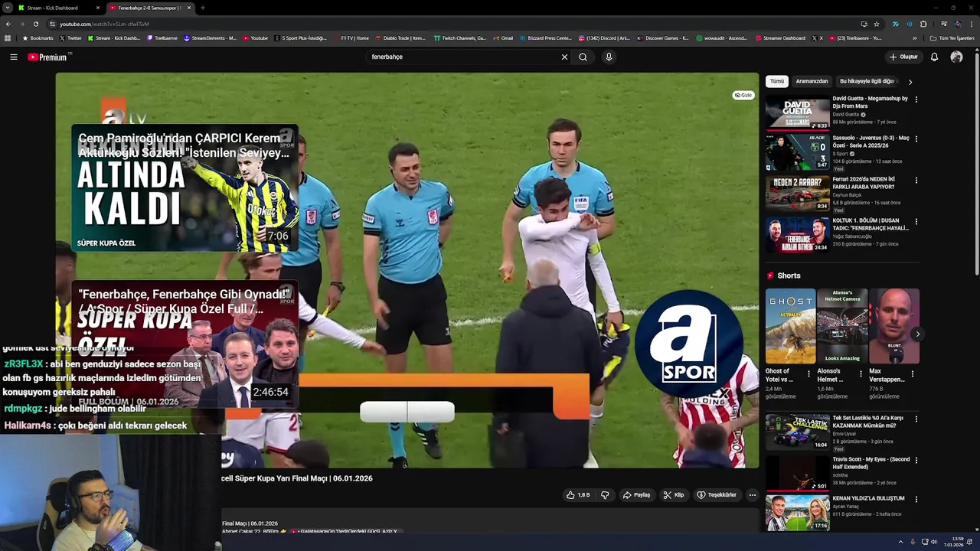The image size is (980, 551).
Task: Open the Max Verstappen short thumbnail
Action: [893, 326]
